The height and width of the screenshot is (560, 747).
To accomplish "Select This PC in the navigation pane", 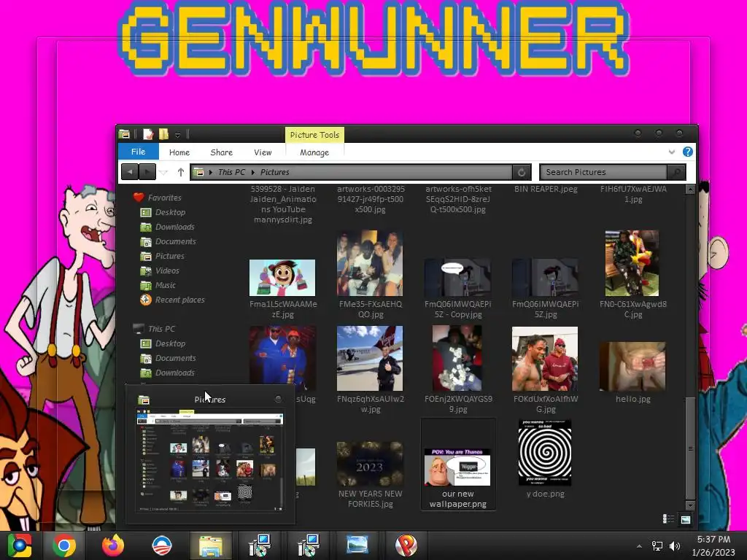I will click(161, 329).
